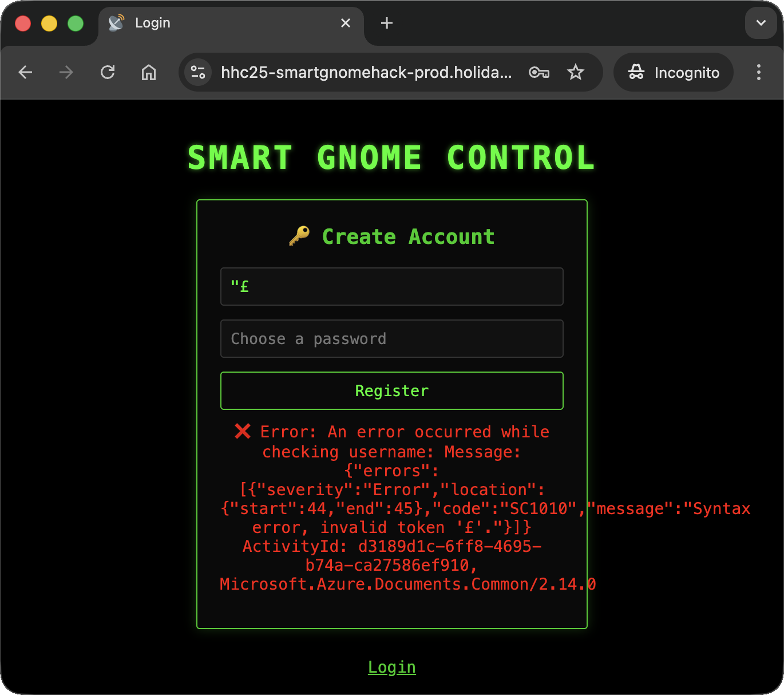784x695 pixels.
Task: Click the Incognito indicator button
Action: [x=674, y=72]
